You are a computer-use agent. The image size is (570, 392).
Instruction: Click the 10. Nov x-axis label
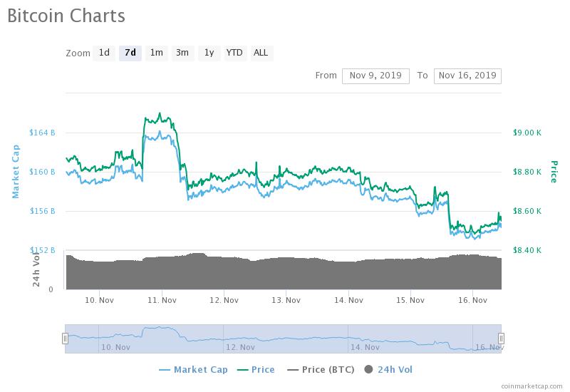click(100, 300)
